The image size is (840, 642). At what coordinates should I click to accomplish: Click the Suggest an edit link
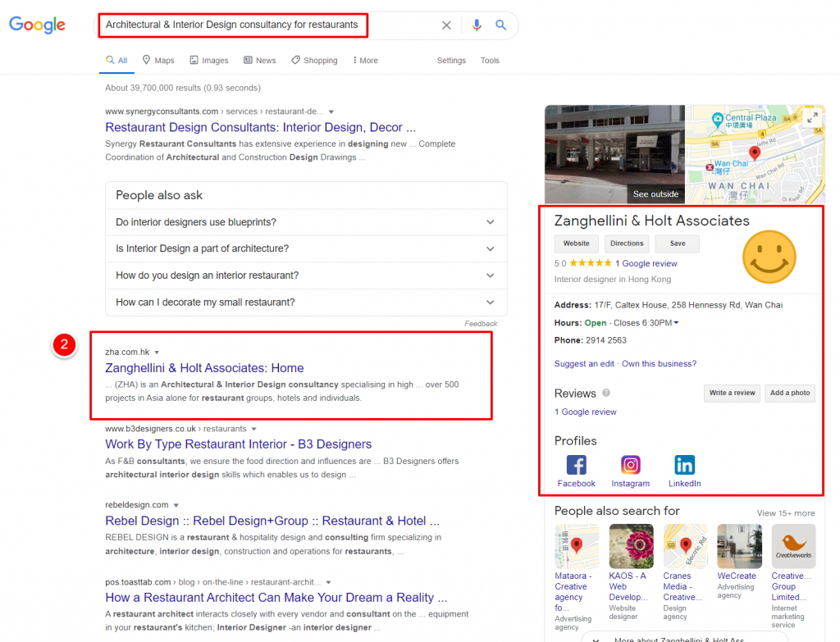[x=584, y=363]
